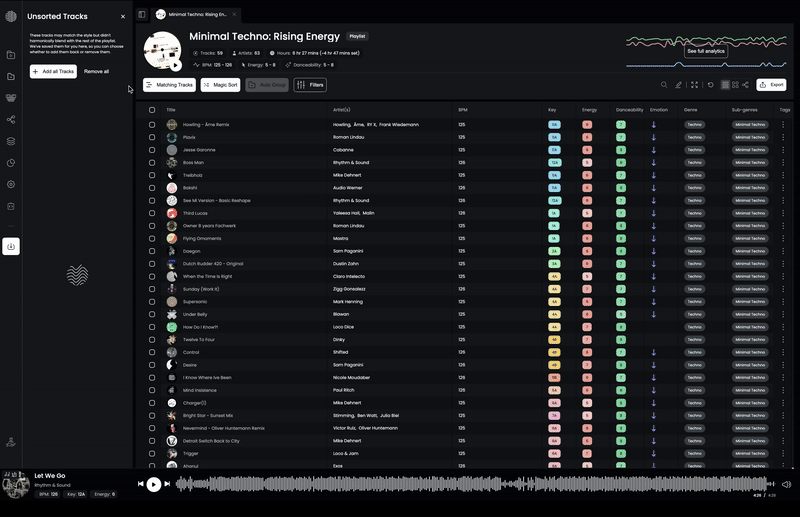Open more options for Howling row
Screen dimensions: 800x517
tap(783, 125)
